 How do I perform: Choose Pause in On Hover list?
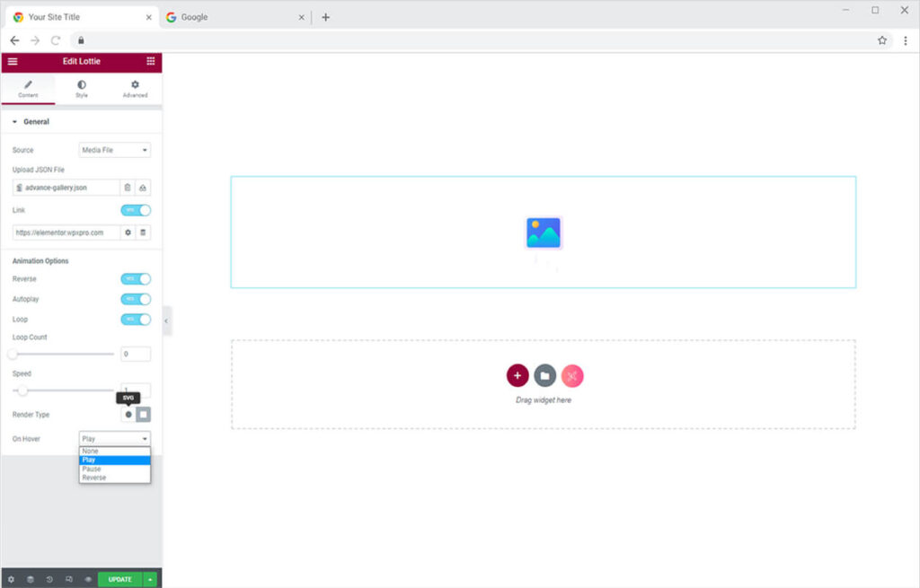92,469
